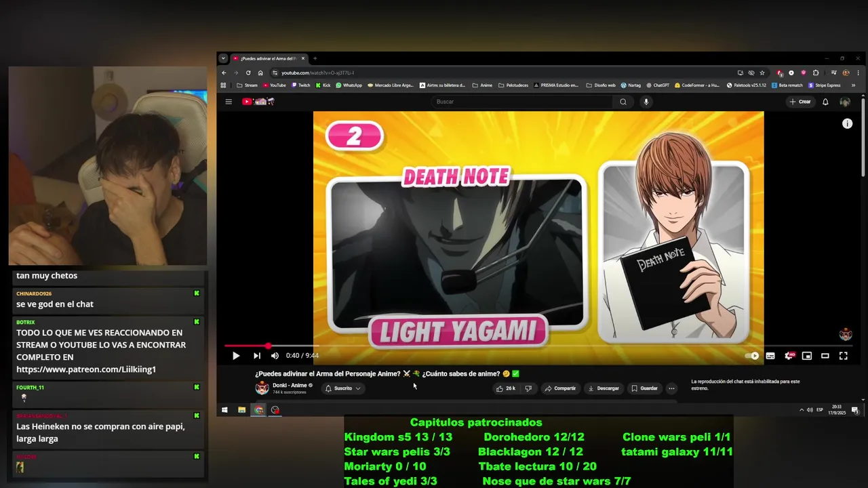The height and width of the screenshot is (488, 868).
Task: Open Windows notification center icon
Action: coord(855,410)
